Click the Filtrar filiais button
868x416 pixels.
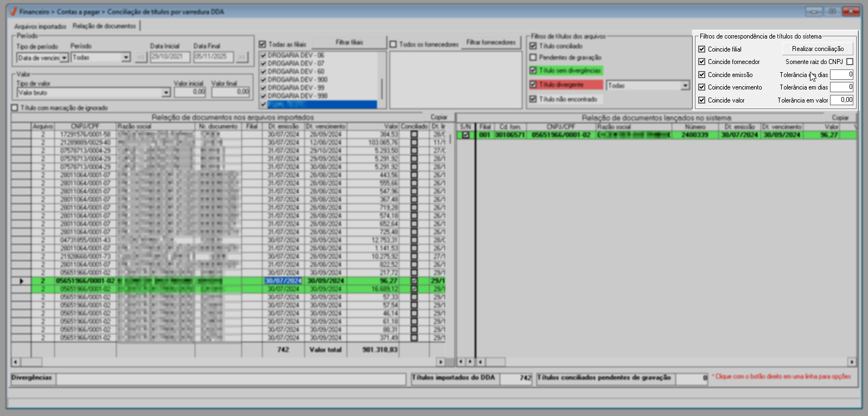click(x=349, y=42)
